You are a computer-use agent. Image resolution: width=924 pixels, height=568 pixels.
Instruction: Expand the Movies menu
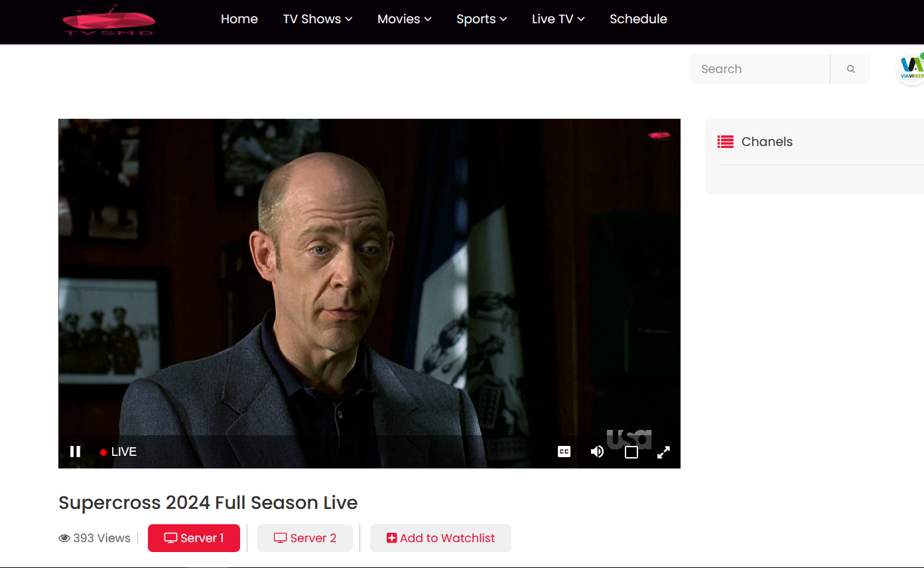405,19
